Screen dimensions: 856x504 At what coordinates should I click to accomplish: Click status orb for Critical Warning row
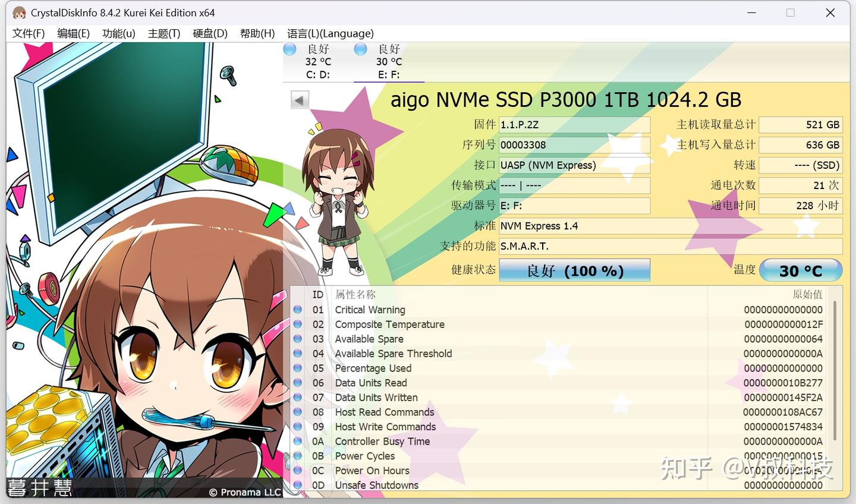coord(298,310)
